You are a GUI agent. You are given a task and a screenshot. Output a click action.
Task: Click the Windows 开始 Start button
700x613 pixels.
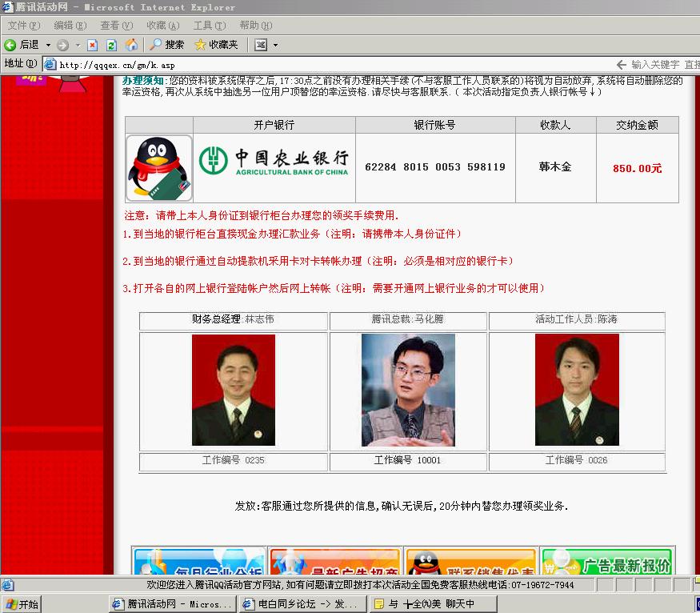22,604
